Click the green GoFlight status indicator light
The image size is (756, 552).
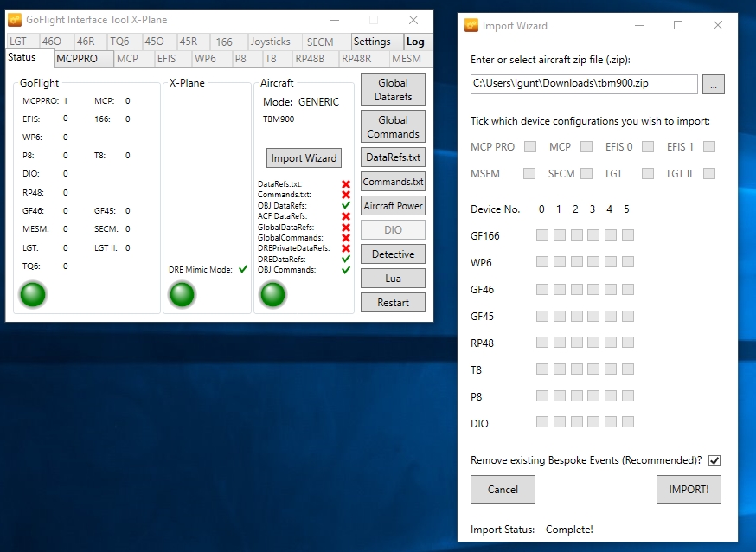coord(33,295)
